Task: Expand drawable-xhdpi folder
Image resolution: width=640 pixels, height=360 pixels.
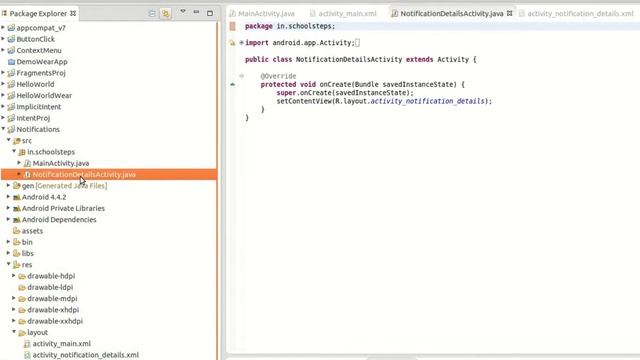Action: (14, 310)
